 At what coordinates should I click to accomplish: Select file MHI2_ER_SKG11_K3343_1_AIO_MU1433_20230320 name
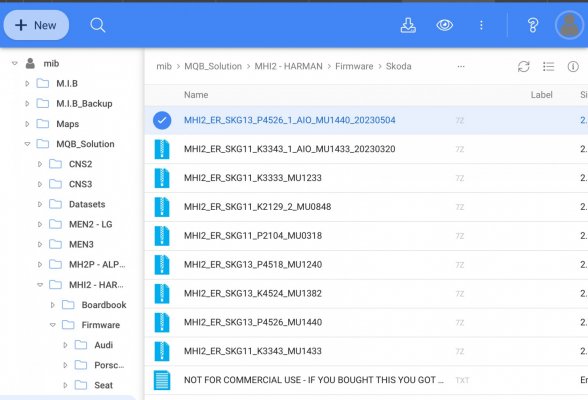[290, 149]
